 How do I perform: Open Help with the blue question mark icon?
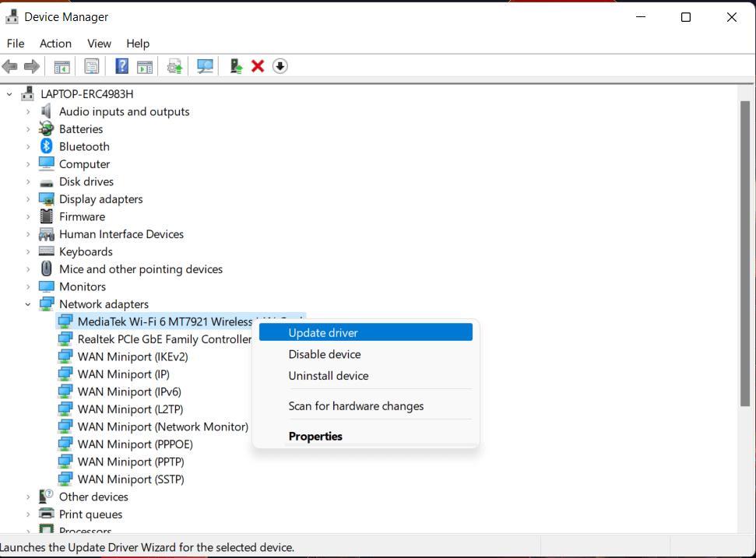click(122, 65)
